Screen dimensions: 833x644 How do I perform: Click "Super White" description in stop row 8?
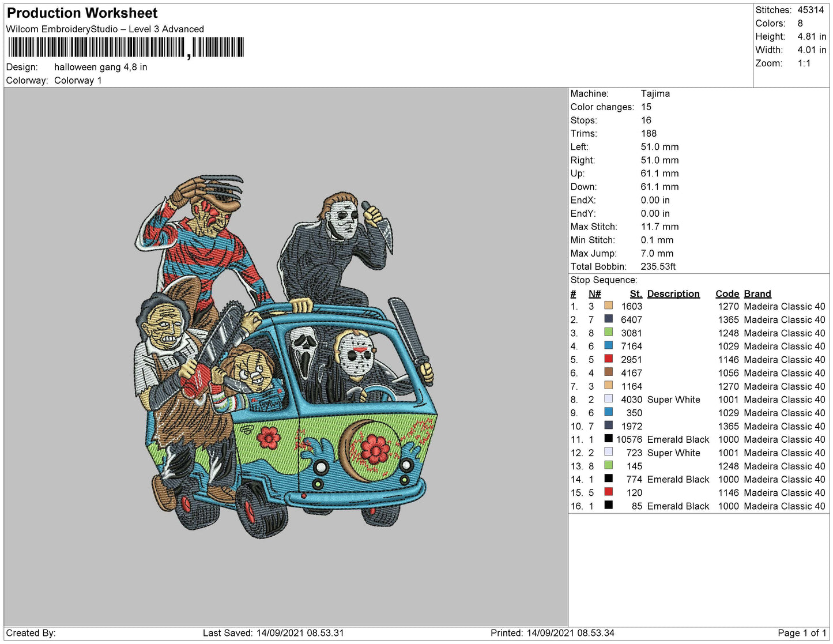[674, 400]
